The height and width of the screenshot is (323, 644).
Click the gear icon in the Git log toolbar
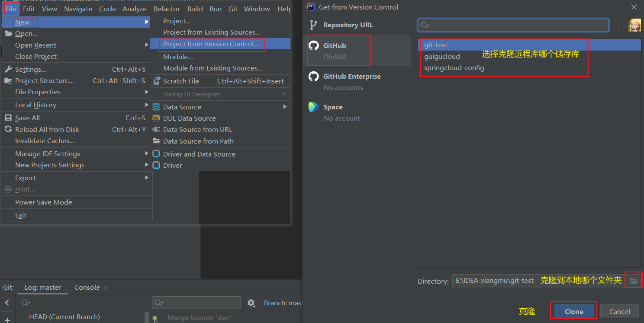click(x=251, y=303)
